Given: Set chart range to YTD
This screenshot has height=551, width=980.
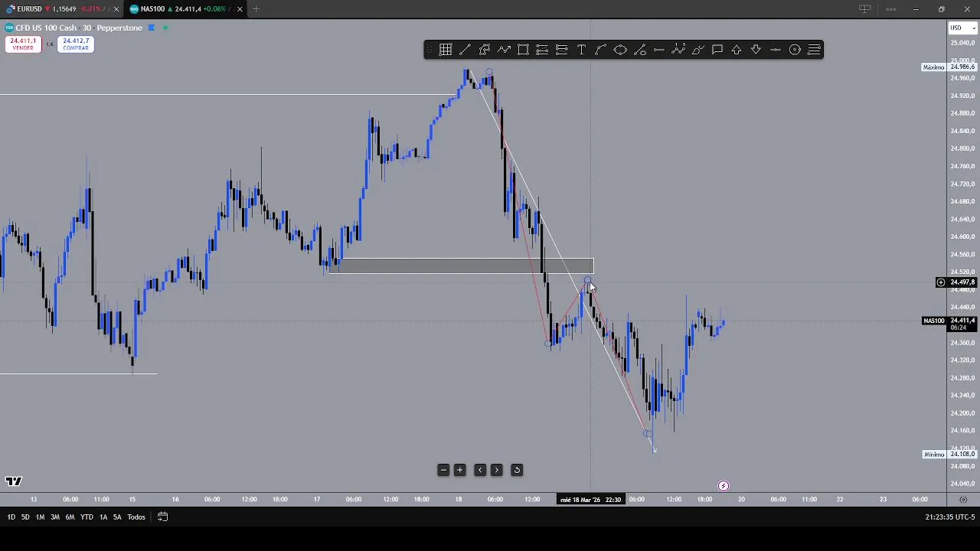Looking at the screenshot, I should click(87, 517).
